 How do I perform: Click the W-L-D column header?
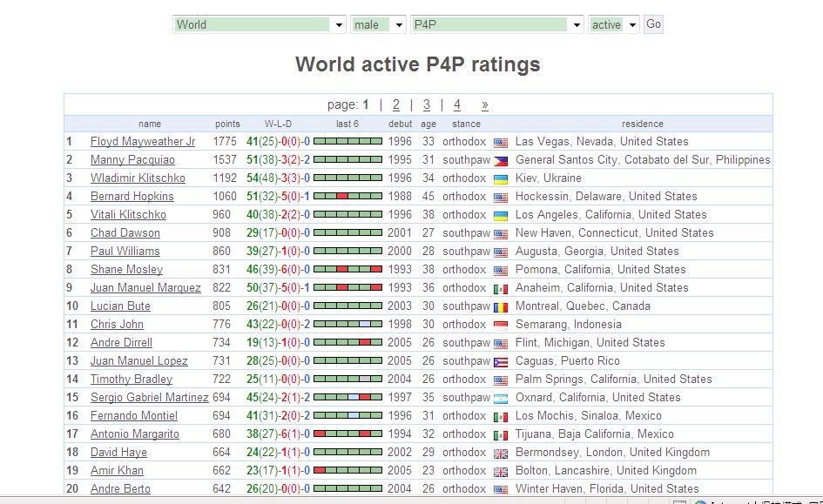(278, 124)
